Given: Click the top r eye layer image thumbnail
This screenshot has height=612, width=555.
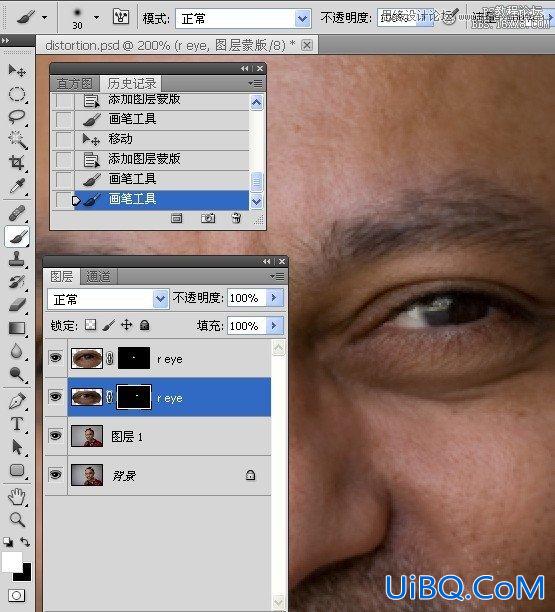Looking at the screenshot, I should click(87, 358).
